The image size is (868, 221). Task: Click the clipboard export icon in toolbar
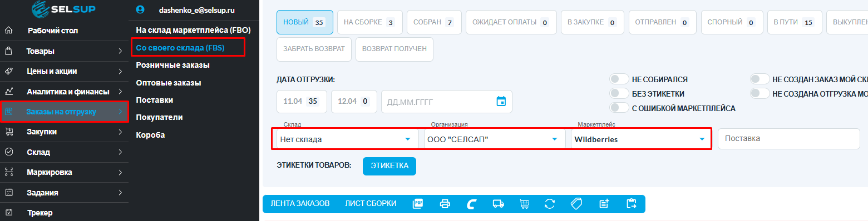pos(631,204)
